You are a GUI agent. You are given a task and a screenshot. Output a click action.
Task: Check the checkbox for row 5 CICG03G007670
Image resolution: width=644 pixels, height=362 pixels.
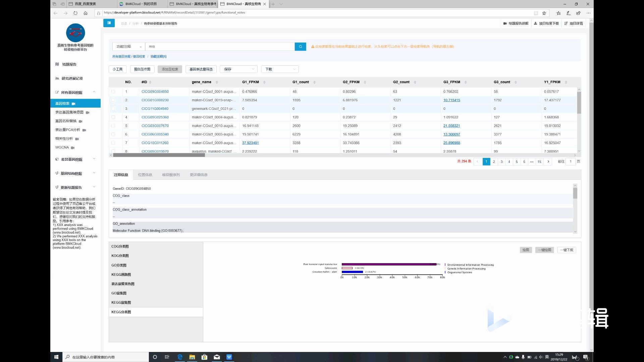113,126
